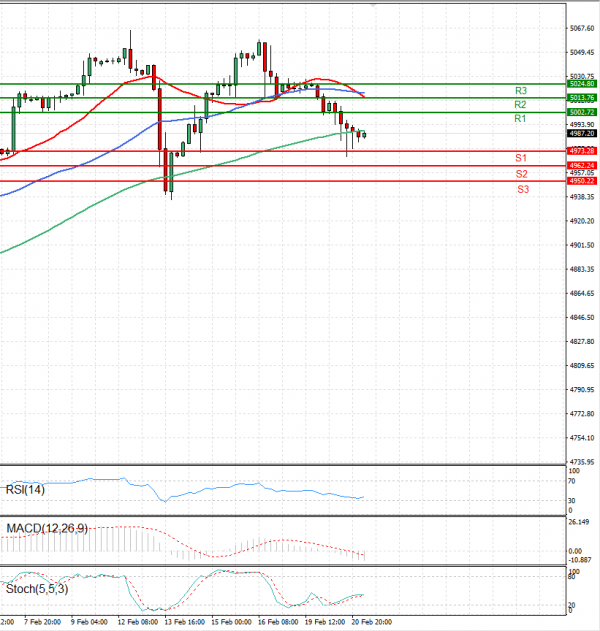600x631 pixels.
Task: Click the RSI 70 level label
Action: pos(572,481)
